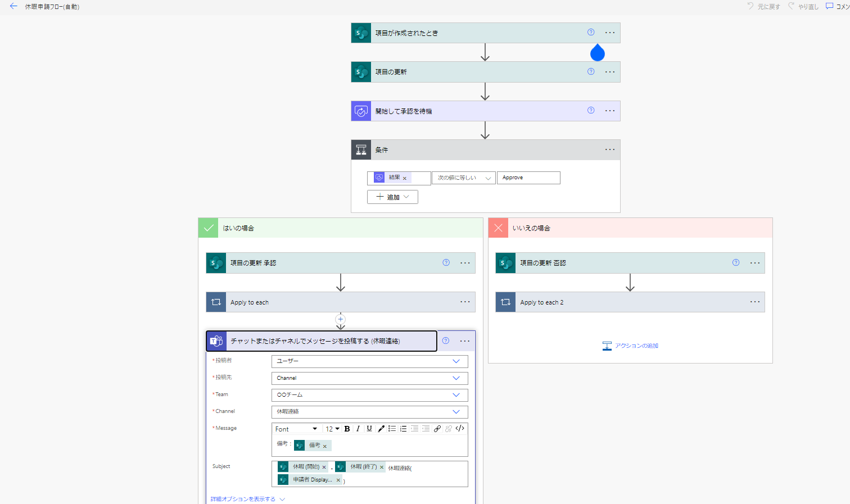This screenshot has width=850, height=504.
Task: Open the 投稿先 Channel dropdown
Action: click(369, 378)
